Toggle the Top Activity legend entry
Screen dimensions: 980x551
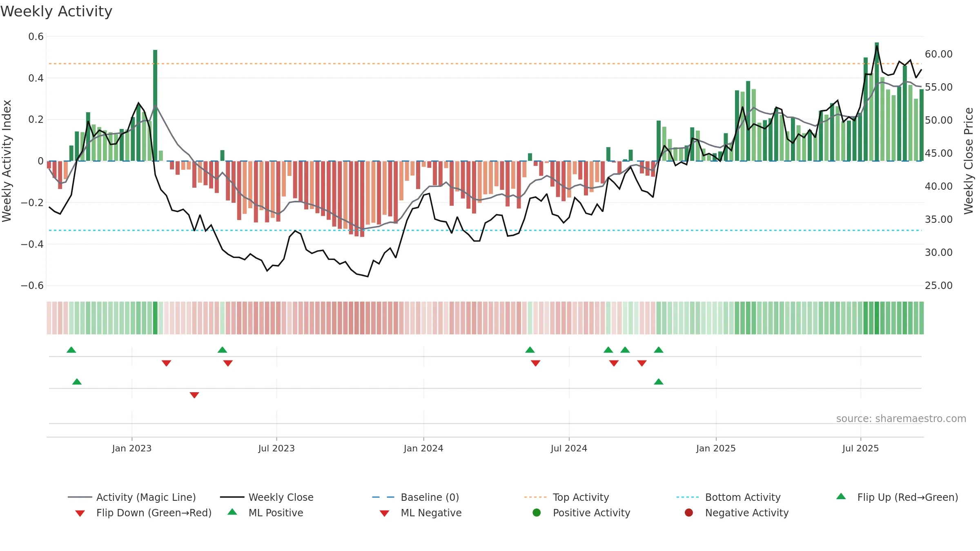(567, 497)
